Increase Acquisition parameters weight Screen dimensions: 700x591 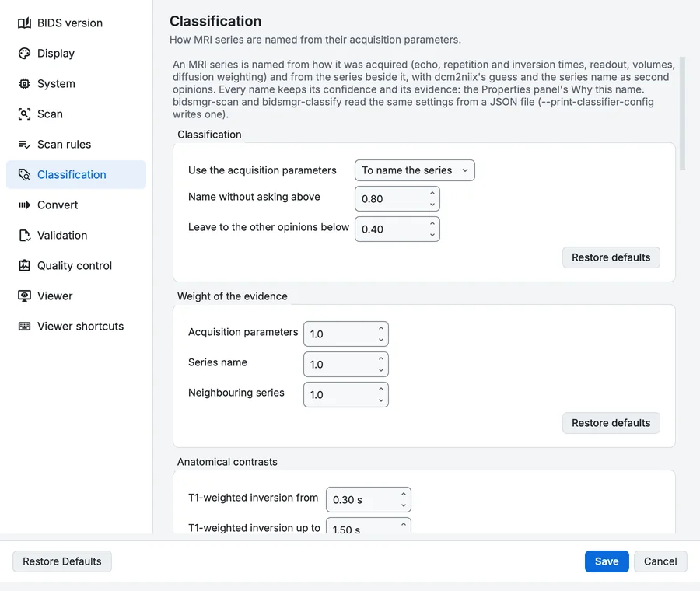(x=381, y=328)
